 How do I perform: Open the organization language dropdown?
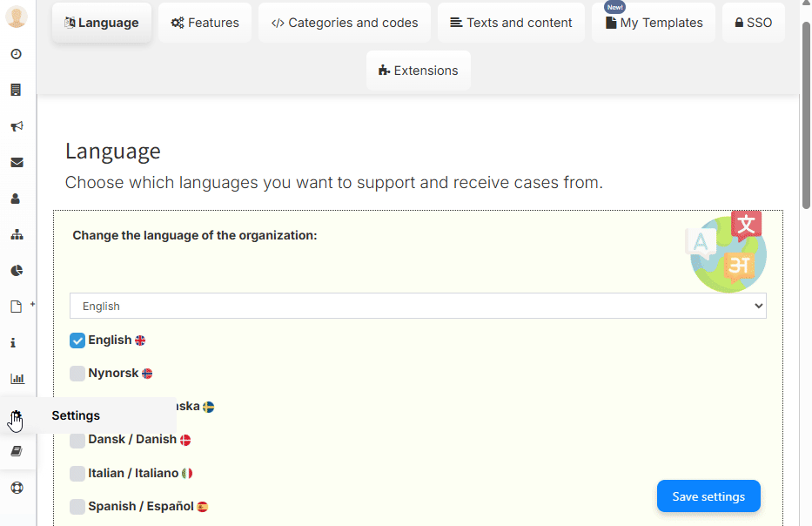[x=418, y=306]
